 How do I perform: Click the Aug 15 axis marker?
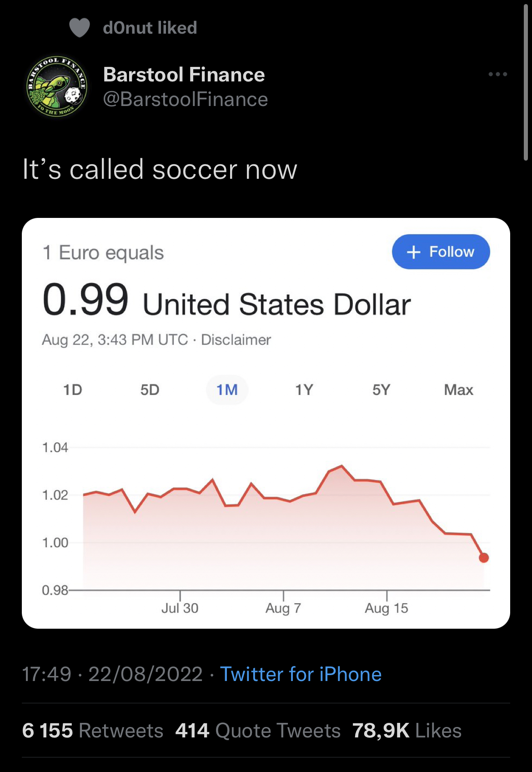click(386, 608)
